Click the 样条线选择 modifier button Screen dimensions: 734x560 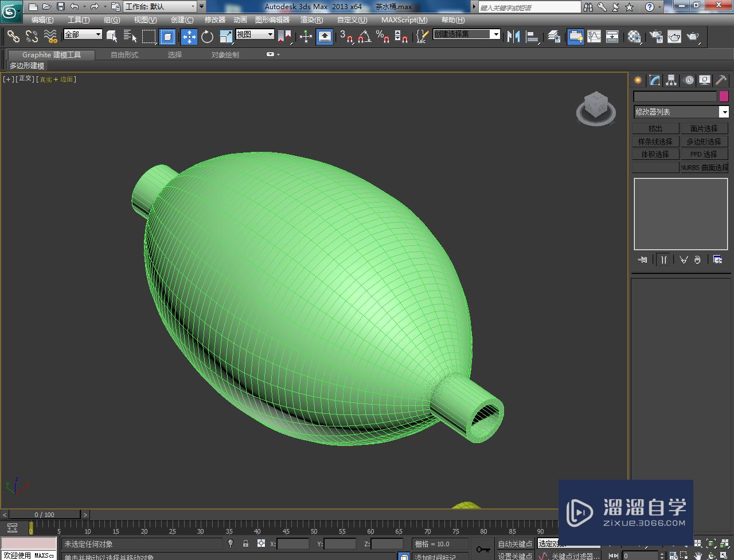pyautogui.click(x=655, y=142)
